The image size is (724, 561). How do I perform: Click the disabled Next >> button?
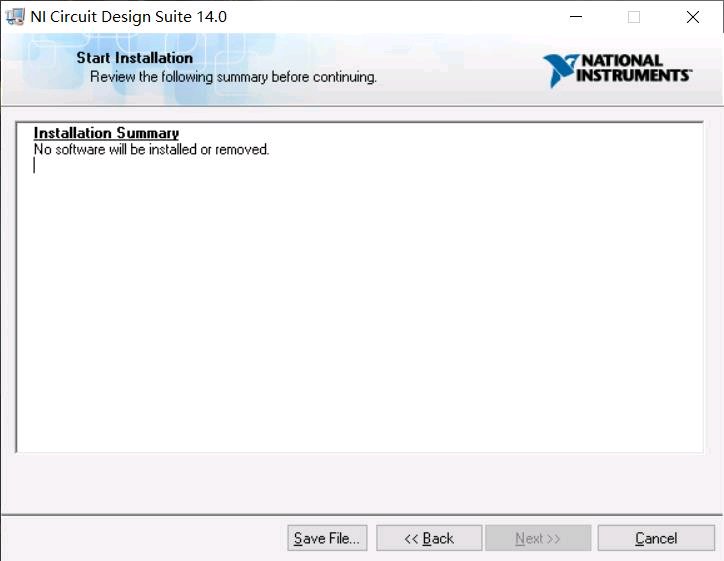click(538, 538)
